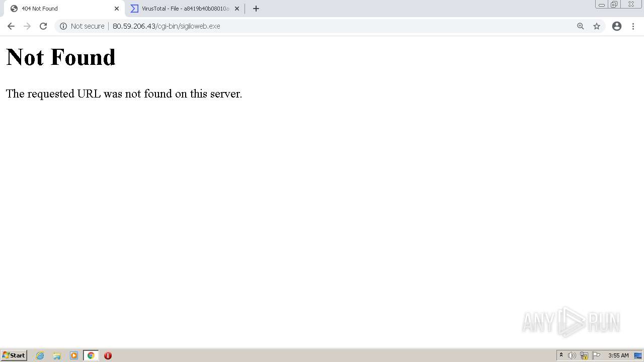This screenshot has height=362, width=644.
Task: Click the forward navigation arrow
Action: click(27, 26)
